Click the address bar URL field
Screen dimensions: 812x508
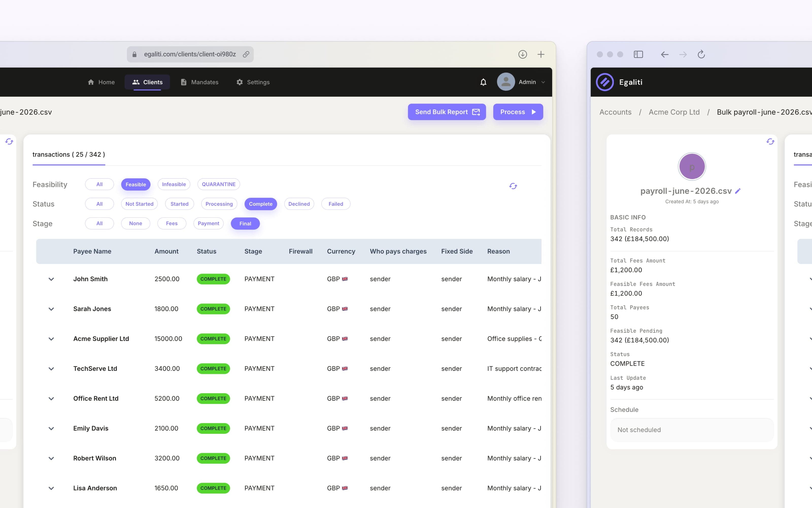click(x=190, y=54)
